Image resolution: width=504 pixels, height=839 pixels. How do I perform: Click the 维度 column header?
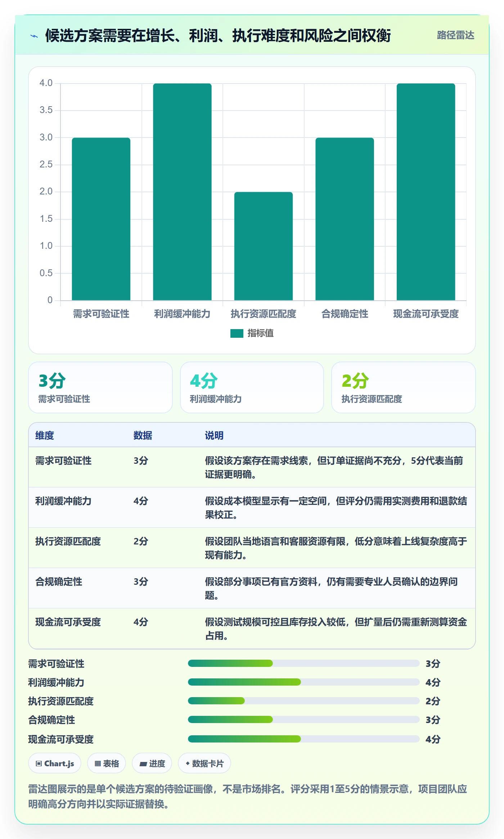click(x=45, y=435)
